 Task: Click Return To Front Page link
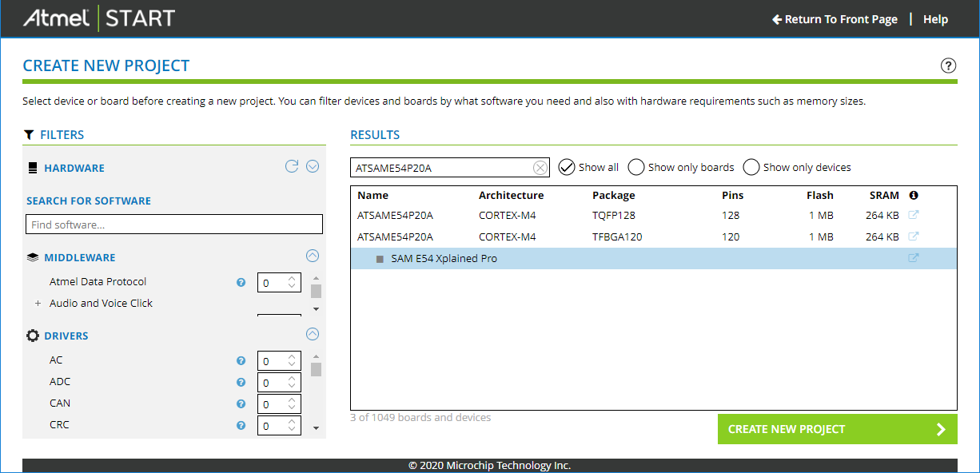point(835,19)
